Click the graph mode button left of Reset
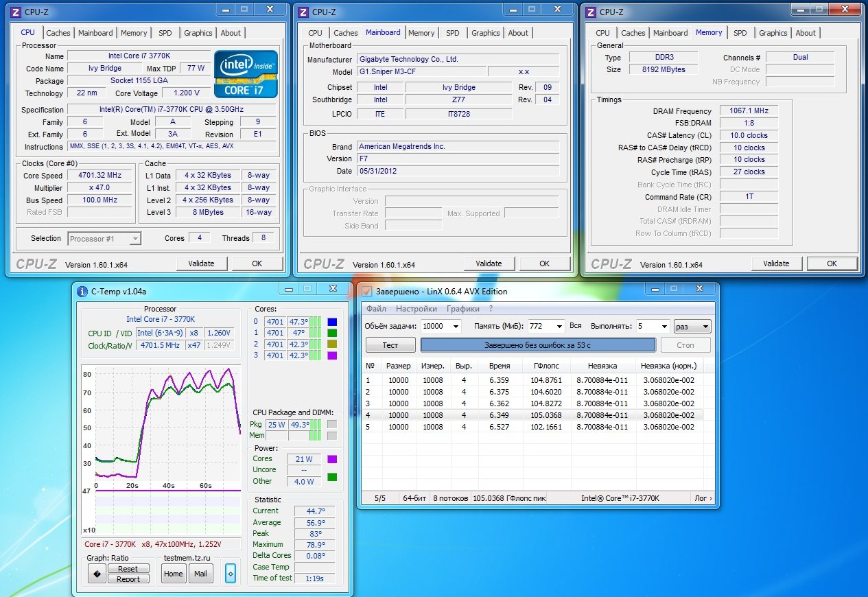This screenshot has height=597, width=868. (x=97, y=574)
